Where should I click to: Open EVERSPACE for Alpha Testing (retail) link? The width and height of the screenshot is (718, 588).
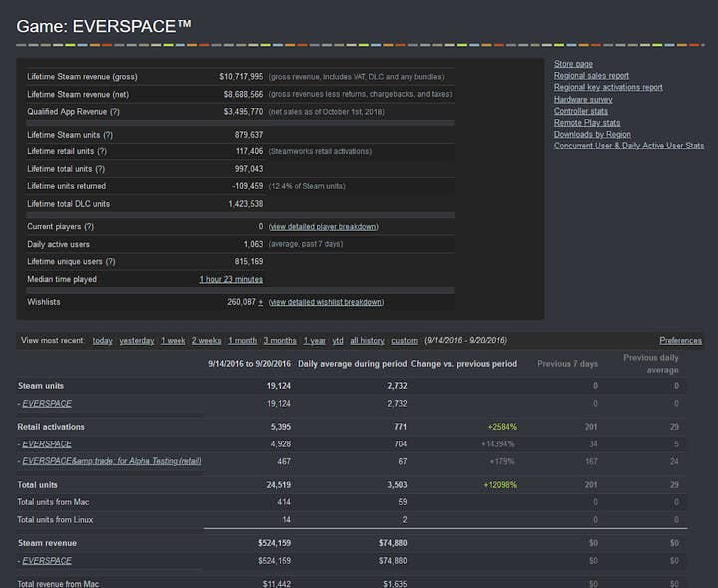112,461
